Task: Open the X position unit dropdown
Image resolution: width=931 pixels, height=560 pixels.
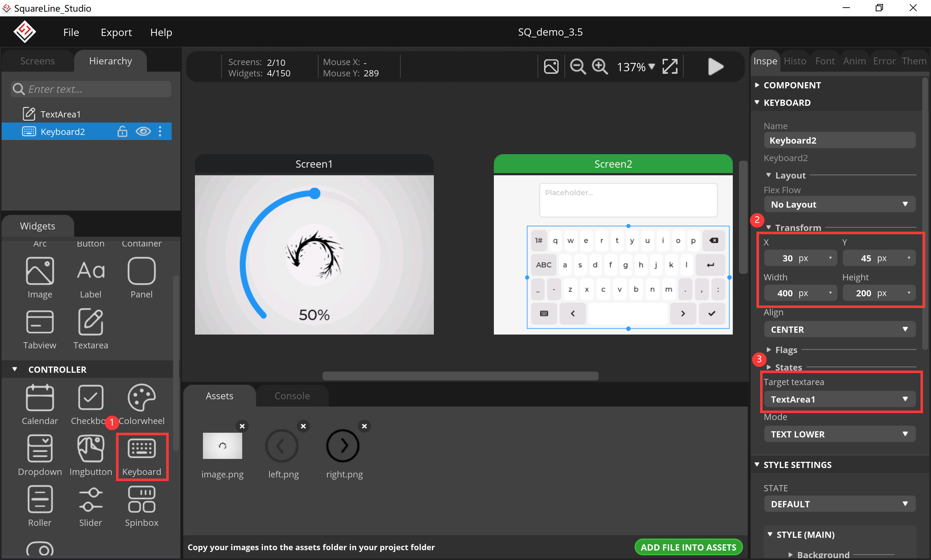Action: (x=830, y=258)
